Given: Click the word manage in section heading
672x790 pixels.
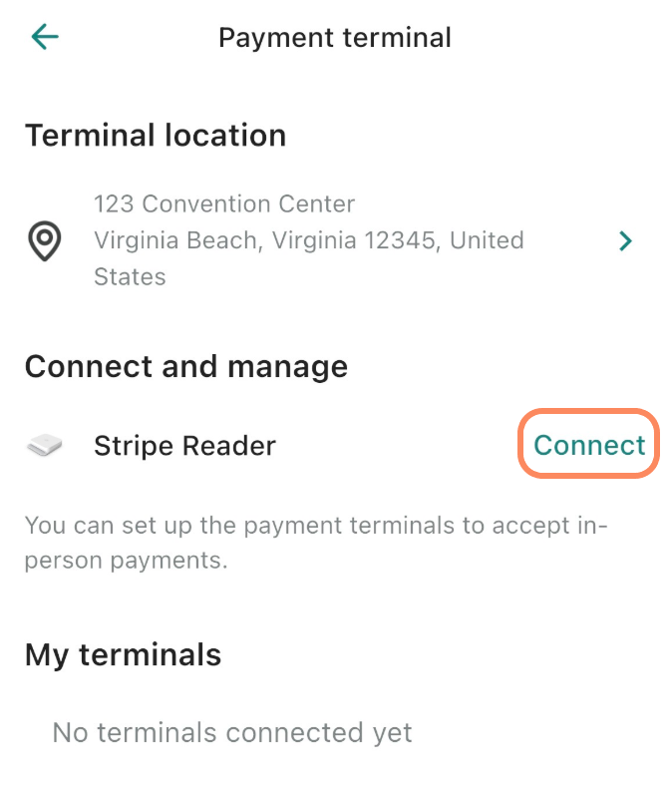Looking at the screenshot, I should pyautogui.click(x=288, y=366).
